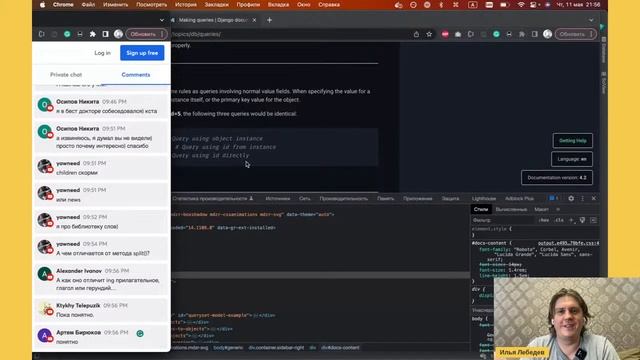Viewport: 640px width, 360px height.
Task: Toggle the side panel icon in left toolbar
Action: coord(106,34)
